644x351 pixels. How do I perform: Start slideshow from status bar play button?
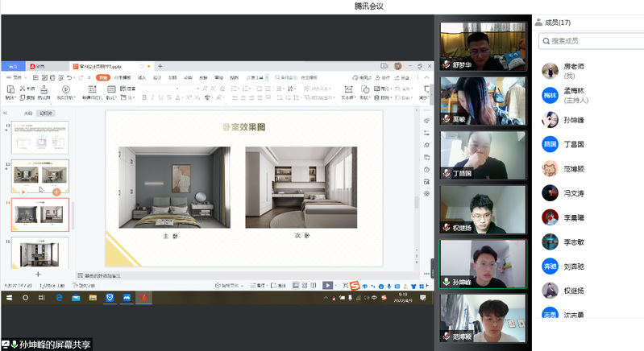pyautogui.click(x=327, y=285)
